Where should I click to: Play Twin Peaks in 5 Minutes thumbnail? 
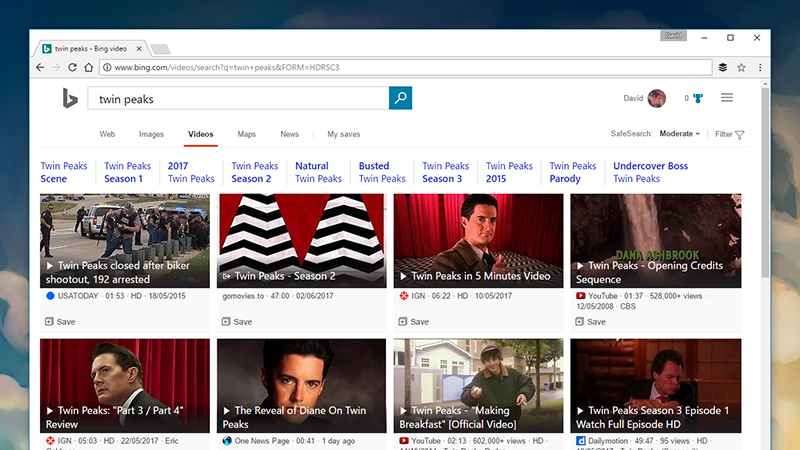(479, 240)
